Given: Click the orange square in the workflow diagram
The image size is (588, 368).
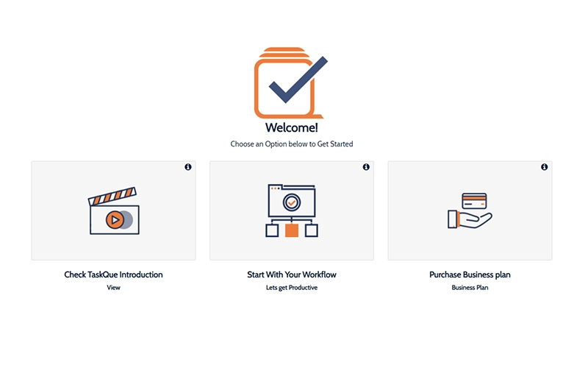Looking at the screenshot, I should [292, 230].
